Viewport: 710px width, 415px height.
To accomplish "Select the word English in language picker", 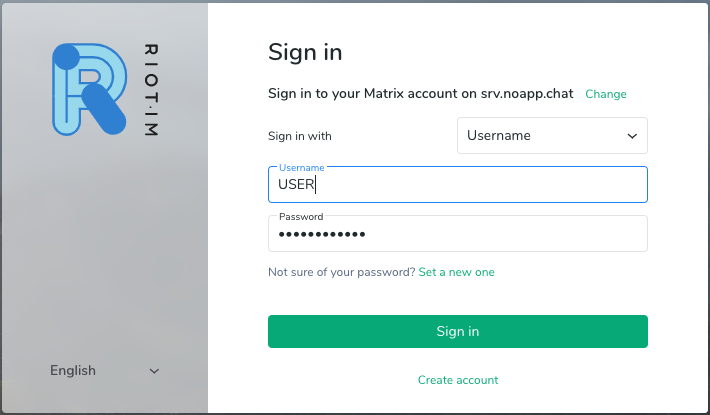I will 73,371.
